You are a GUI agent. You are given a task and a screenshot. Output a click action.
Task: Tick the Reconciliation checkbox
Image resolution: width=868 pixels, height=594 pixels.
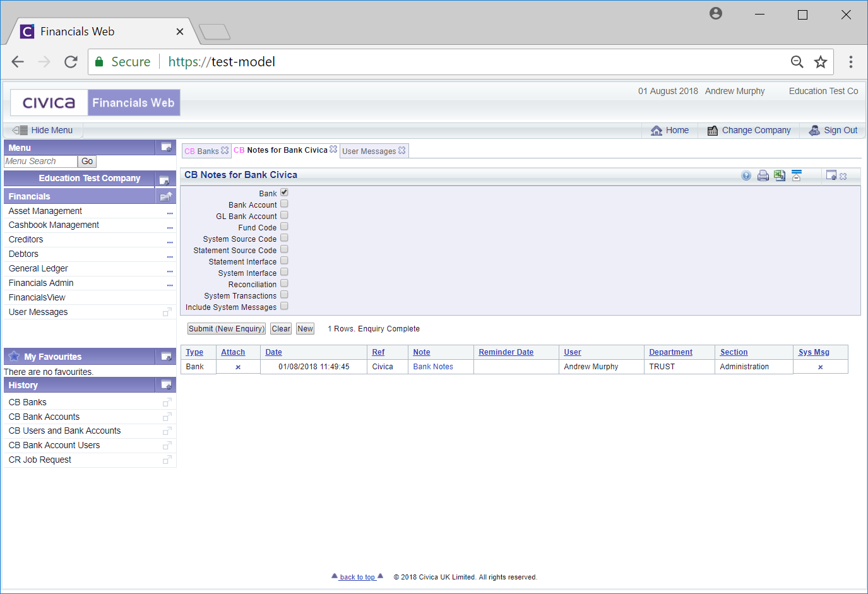pos(284,283)
